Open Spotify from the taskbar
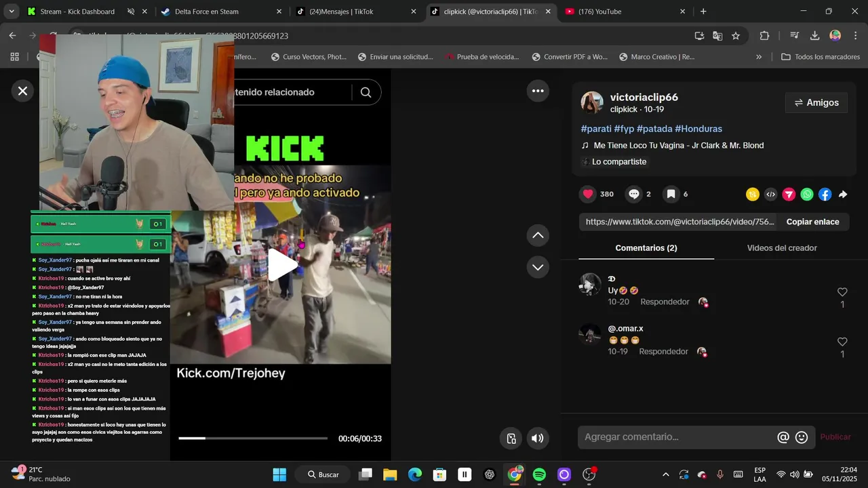868x488 pixels. (539, 474)
